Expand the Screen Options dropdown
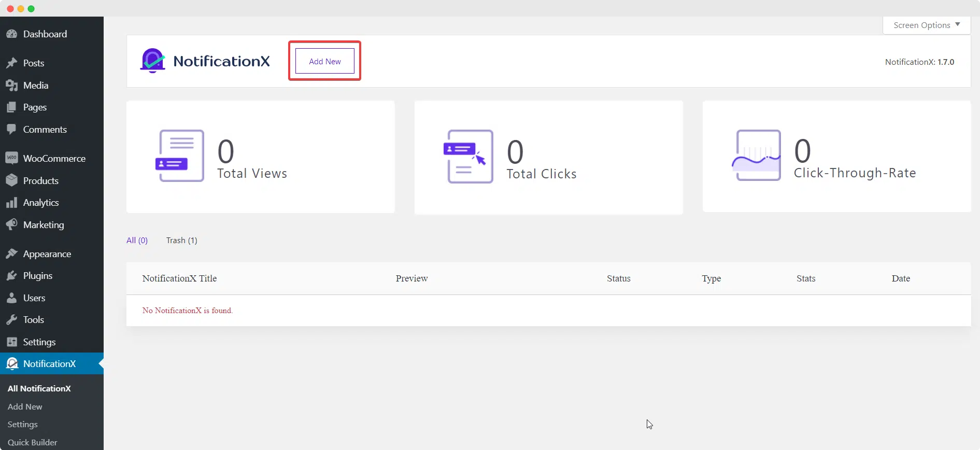This screenshot has height=450, width=980. [927, 25]
